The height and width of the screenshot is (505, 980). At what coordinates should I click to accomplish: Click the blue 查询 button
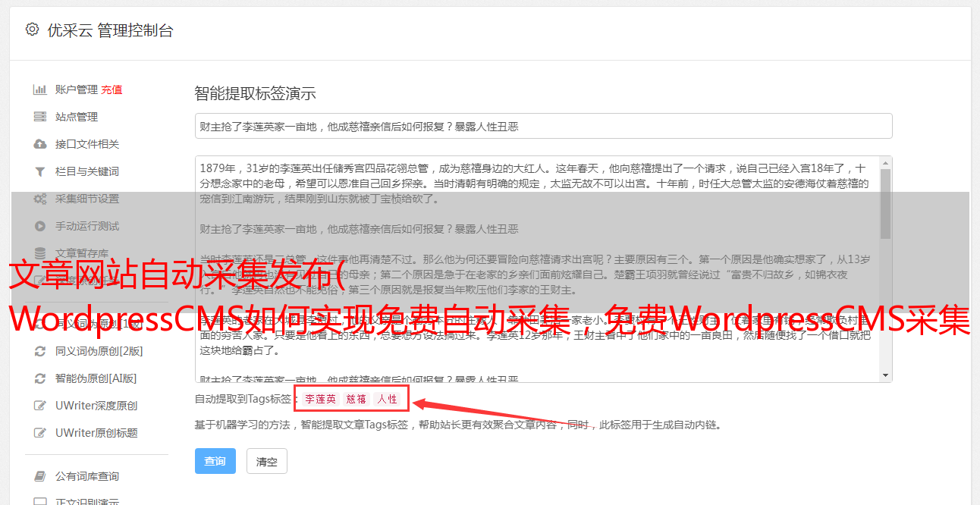(x=215, y=461)
